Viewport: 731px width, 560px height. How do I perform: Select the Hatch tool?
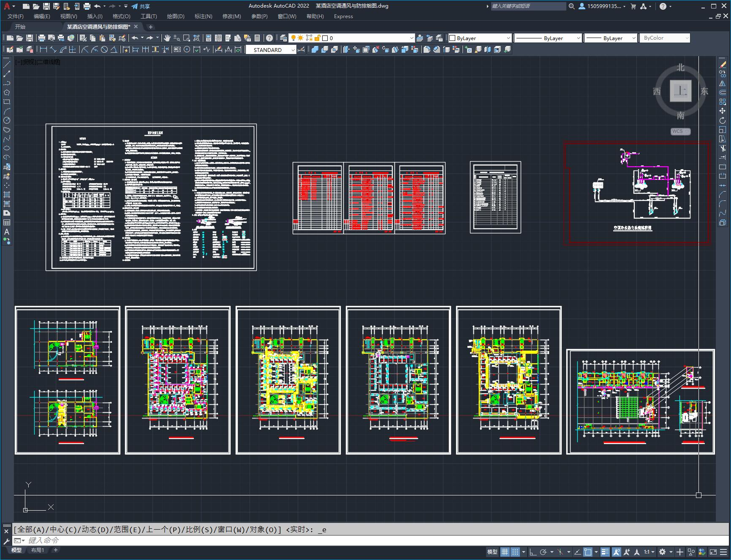click(7, 195)
